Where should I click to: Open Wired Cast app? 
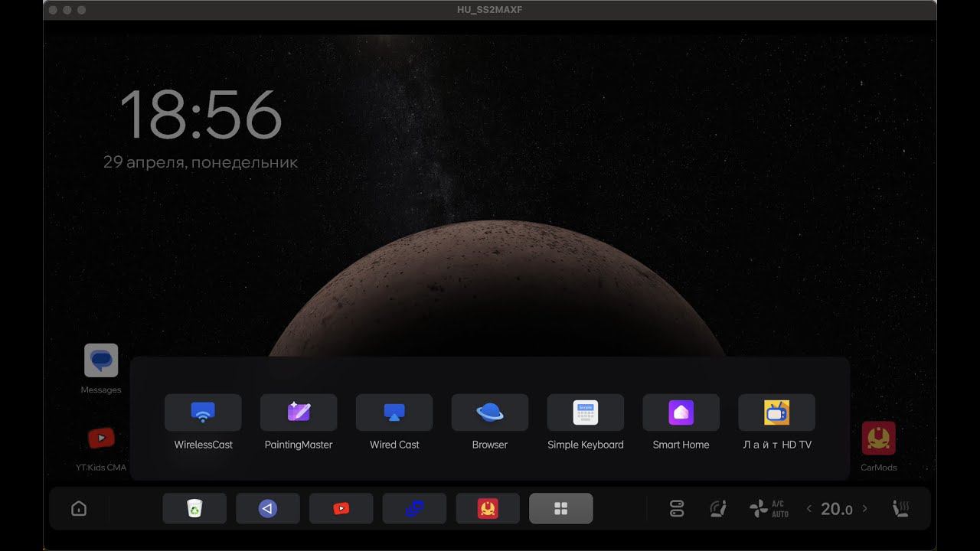[x=394, y=413]
